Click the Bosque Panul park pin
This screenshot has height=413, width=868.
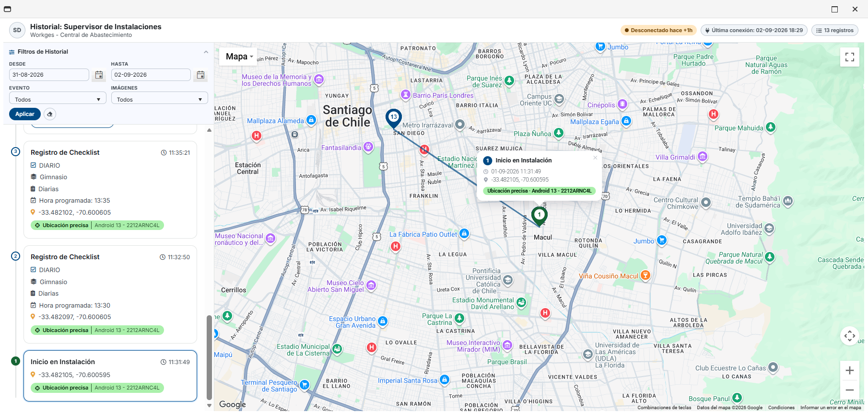point(737,398)
